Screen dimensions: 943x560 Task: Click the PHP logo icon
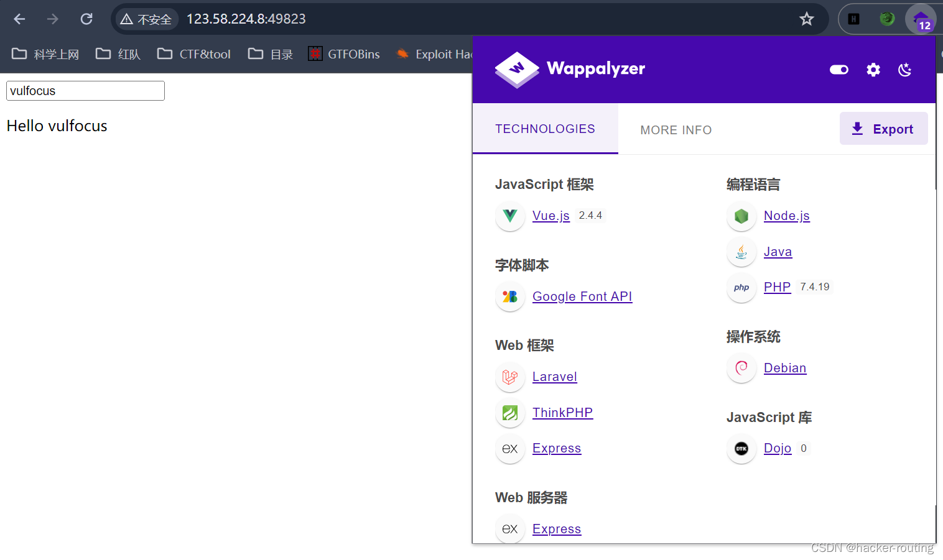(x=741, y=287)
